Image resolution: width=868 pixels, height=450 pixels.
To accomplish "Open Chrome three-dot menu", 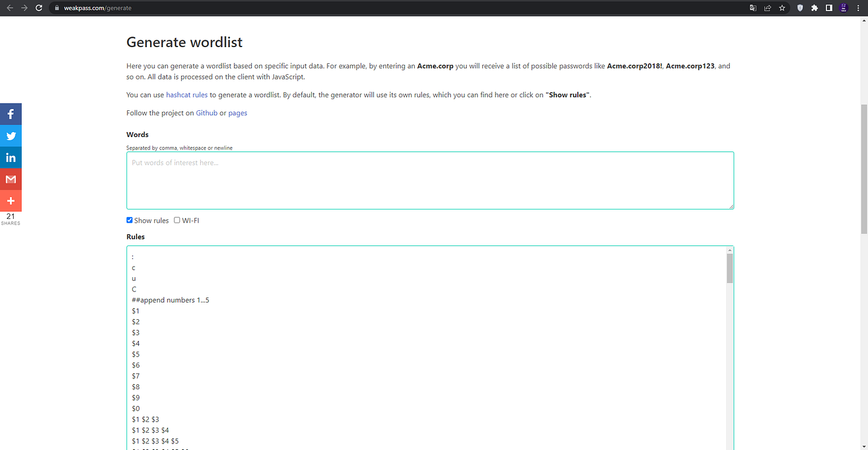I will pyautogui.click(x=859, y=8).
